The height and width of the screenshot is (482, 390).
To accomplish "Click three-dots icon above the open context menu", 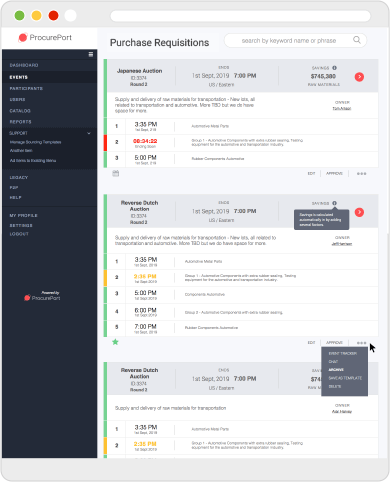I will click(x=362, y=343).
